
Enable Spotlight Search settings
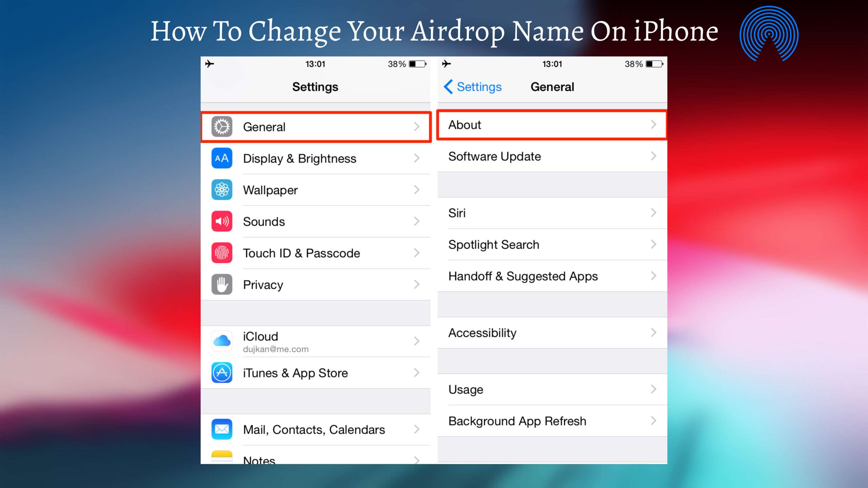(550, 244)
